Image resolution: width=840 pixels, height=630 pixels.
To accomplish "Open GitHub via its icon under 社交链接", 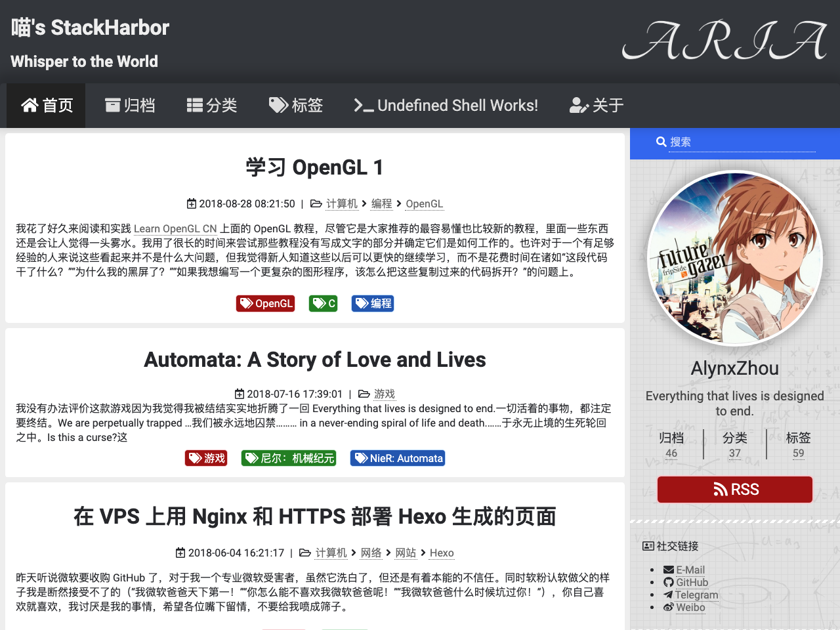I will point(669,582).
